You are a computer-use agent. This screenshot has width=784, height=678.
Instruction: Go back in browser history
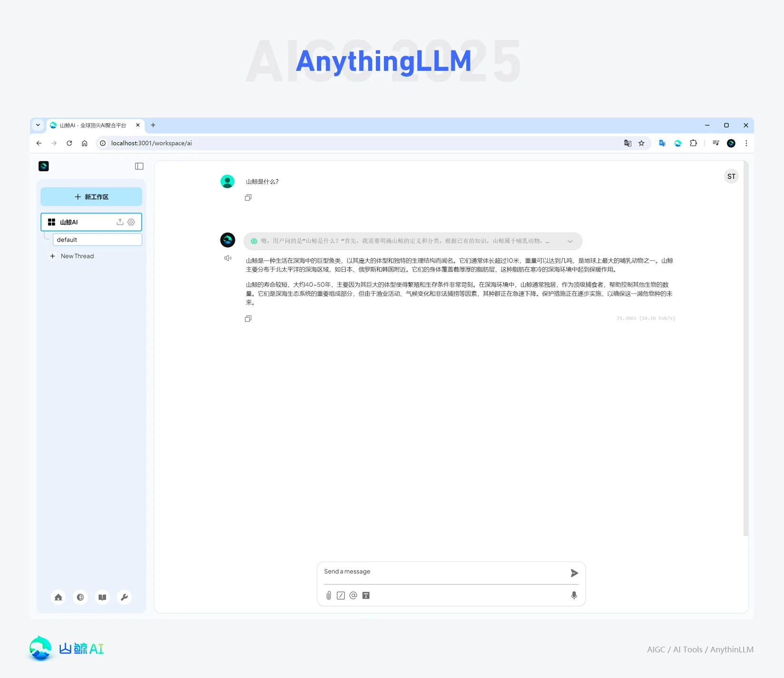[x=39, y=143]
